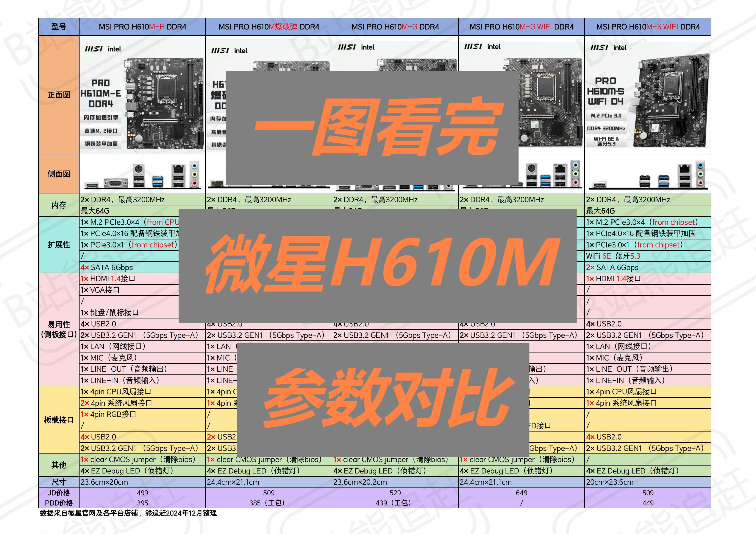This screenshot has width=756, height=534.
Task: Click MSI logo in the H610M-E column
Action: click(x=94, y=49)
